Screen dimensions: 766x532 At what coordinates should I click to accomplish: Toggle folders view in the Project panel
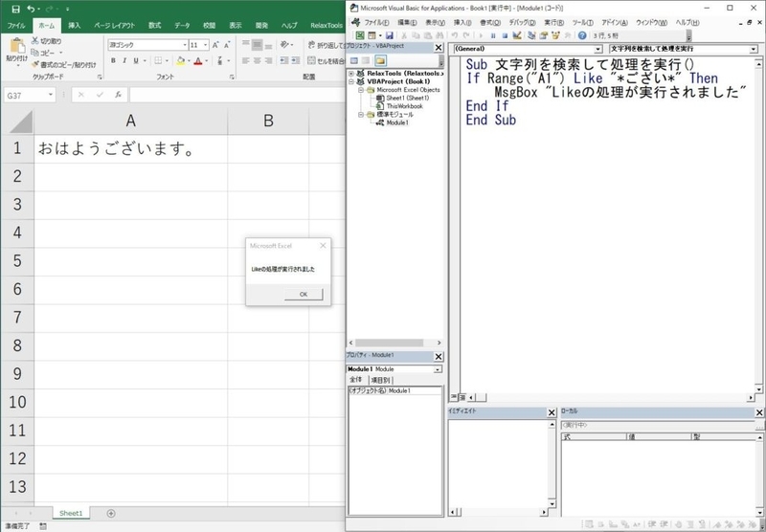380,60
